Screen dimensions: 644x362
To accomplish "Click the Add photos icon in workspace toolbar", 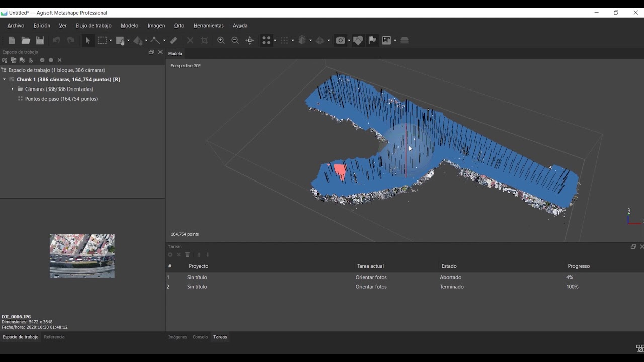I will 13,60.
